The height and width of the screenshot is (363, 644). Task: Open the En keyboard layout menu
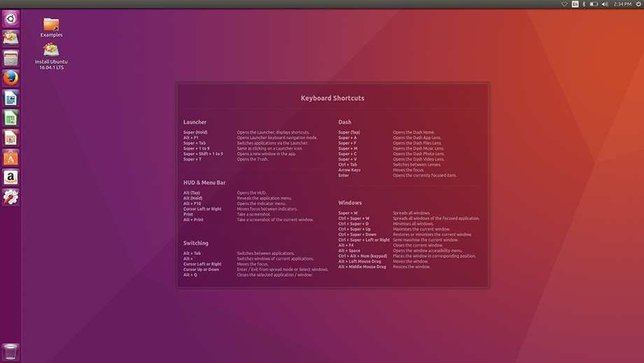pos(575,4)
